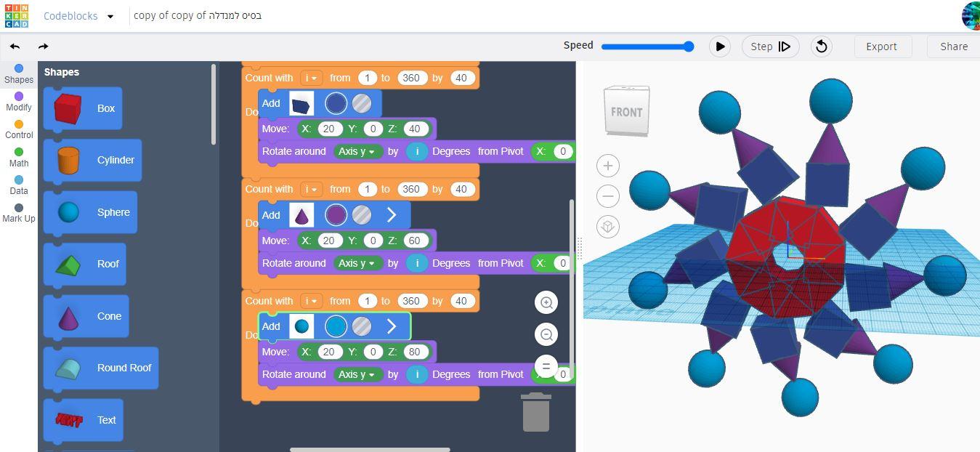Click the trash can delete icon
Screen dimensions: 980x452
536,412
